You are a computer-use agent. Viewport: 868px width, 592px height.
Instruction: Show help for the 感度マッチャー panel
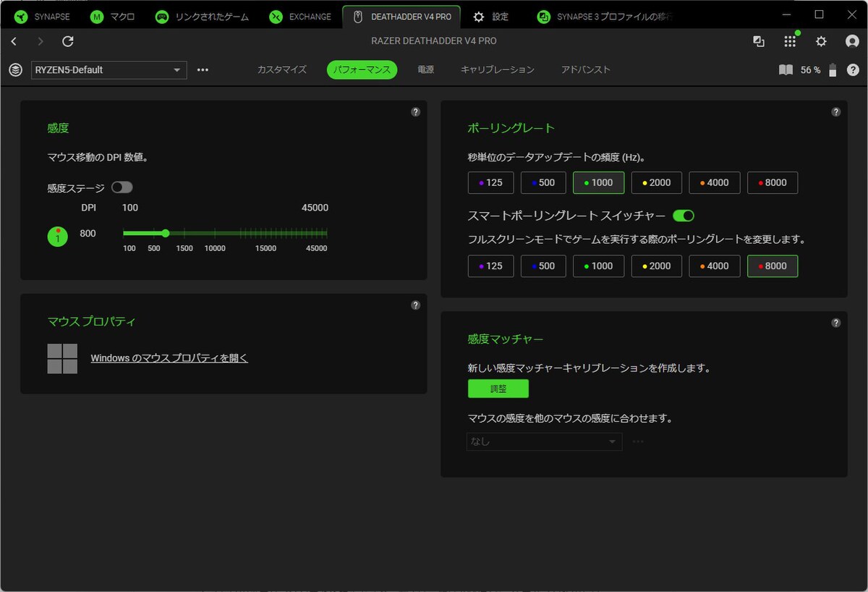836,323
